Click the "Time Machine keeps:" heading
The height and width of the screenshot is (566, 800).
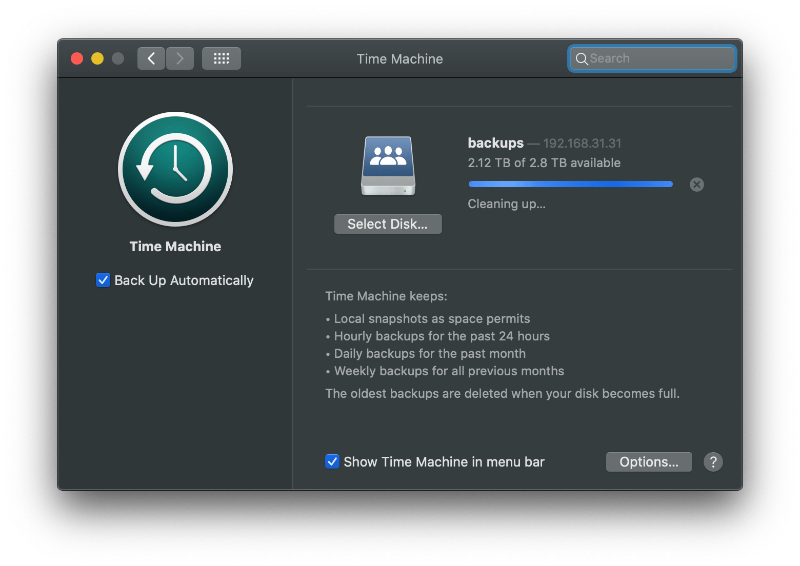pos(386,296)
